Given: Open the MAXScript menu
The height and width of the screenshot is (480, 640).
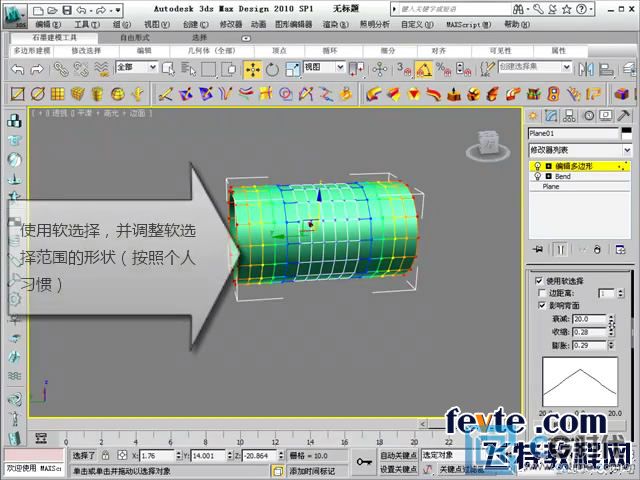Looking at the screenshot, I should [x=469, y=24].
